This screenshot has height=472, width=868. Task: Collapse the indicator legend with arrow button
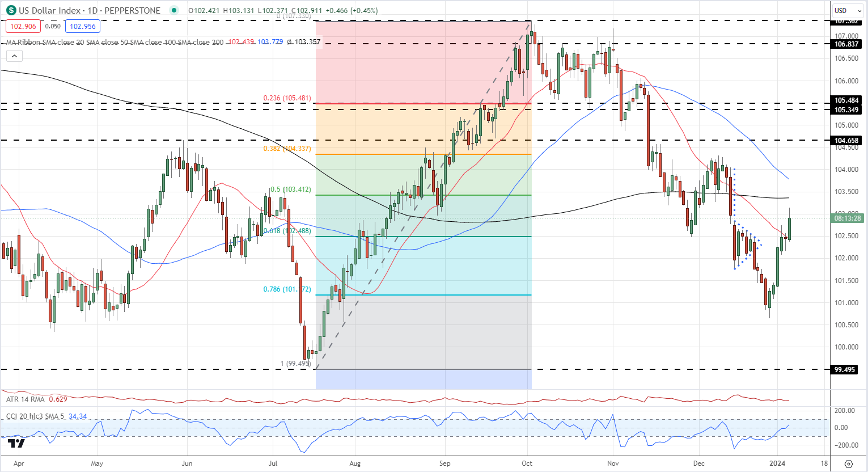coord(14,56)
